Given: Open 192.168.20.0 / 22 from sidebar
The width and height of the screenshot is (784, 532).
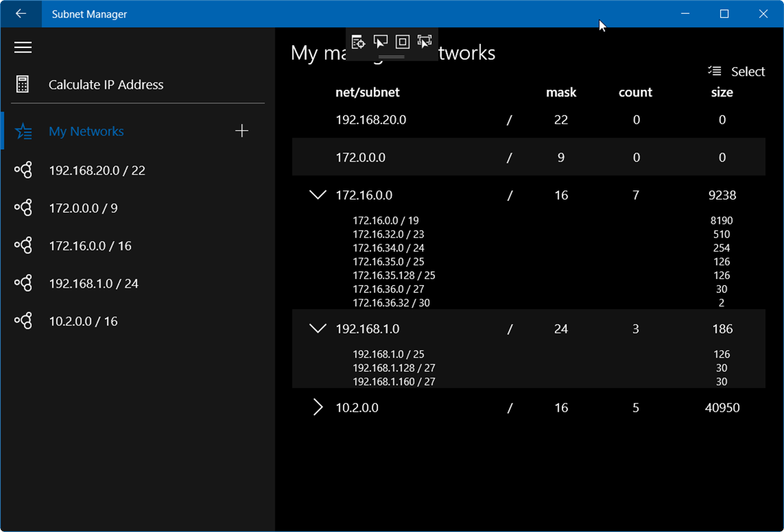Looking at the screenshot, I should click(x=97, y=171).
